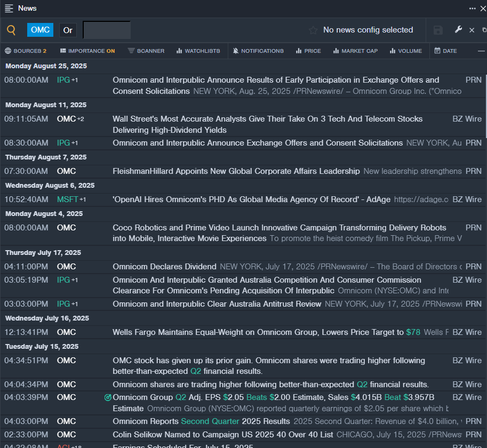This screenshot has width=487, height=448.
Task: Open FleishmanHillard Appoints New Global headline
Action: coord(236,171)
